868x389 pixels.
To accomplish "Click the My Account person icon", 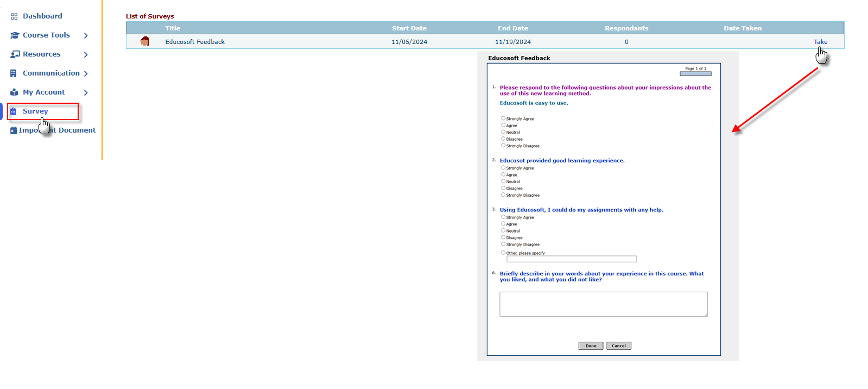I will coord(14,92).
